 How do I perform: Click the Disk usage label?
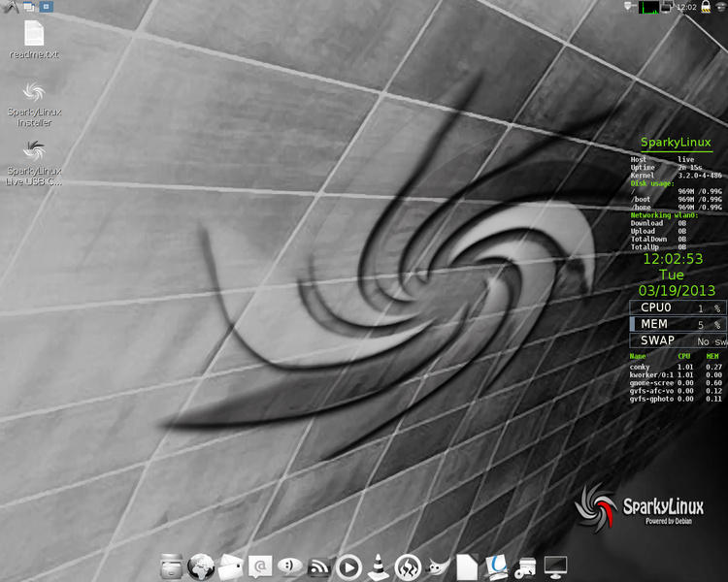pos(652,183)
